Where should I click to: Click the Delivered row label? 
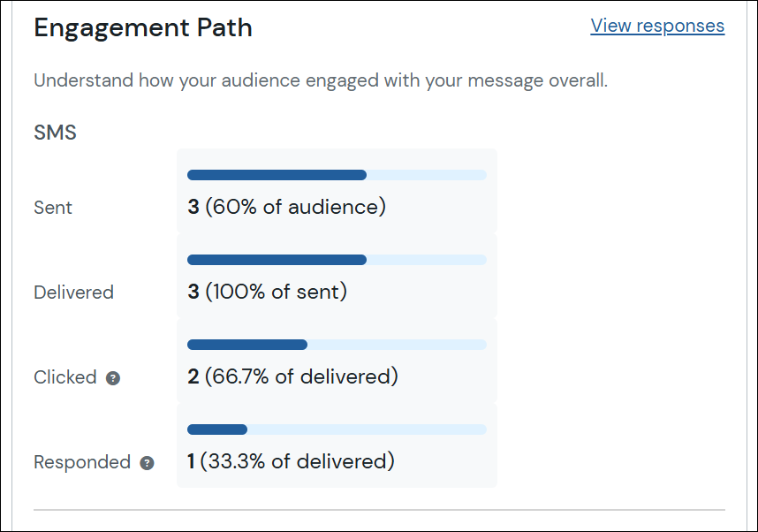click(x=73, y=293)
